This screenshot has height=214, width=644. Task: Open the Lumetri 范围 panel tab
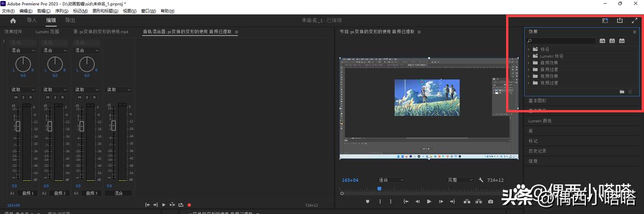pos(47,32)
